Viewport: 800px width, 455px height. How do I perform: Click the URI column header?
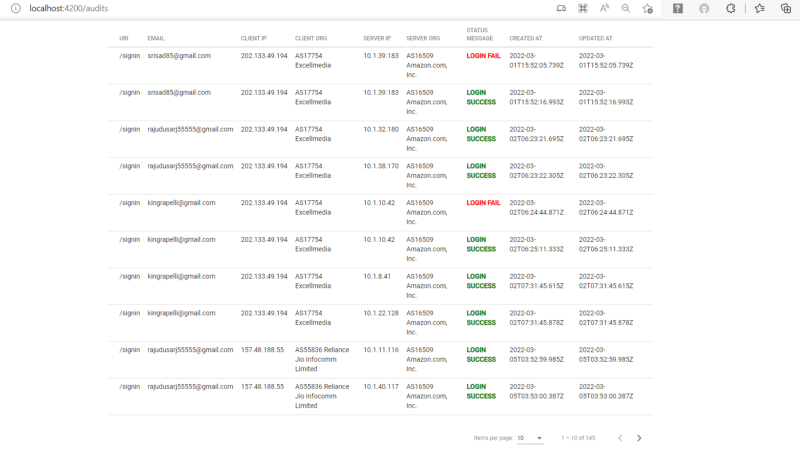tap(123, 38)
